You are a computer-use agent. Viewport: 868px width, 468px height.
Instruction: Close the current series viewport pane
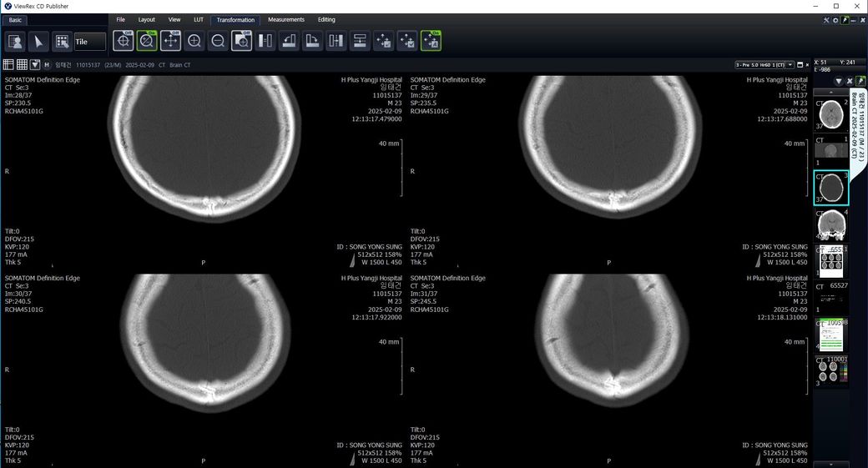[809, 64]
